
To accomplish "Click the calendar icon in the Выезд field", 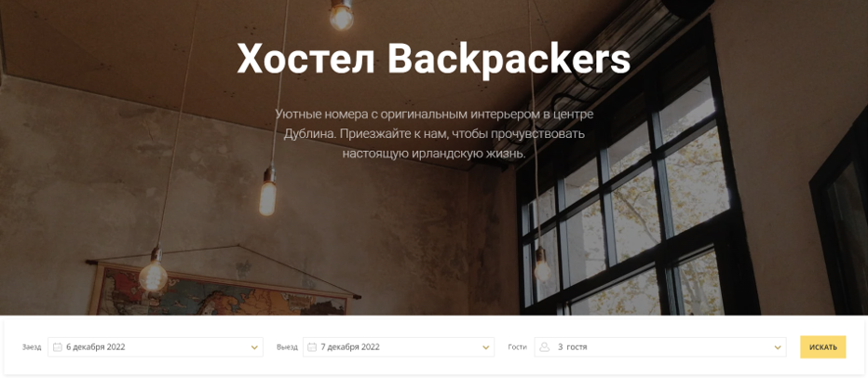I will click(312, 347).
